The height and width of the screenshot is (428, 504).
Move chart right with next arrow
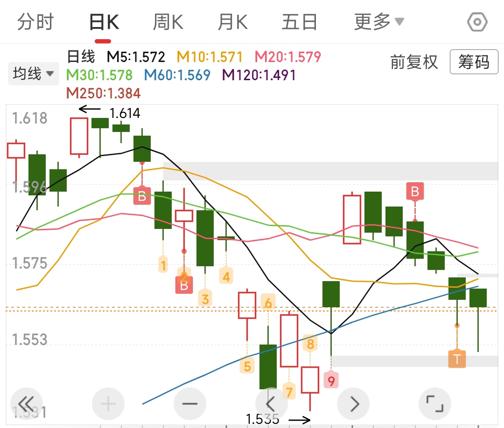[x=353, y=404]
